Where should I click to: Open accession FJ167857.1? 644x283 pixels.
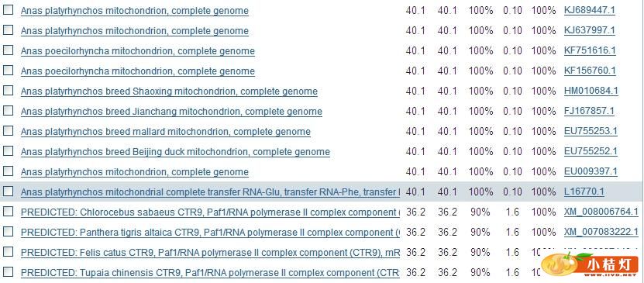click(x=589, y=111)
